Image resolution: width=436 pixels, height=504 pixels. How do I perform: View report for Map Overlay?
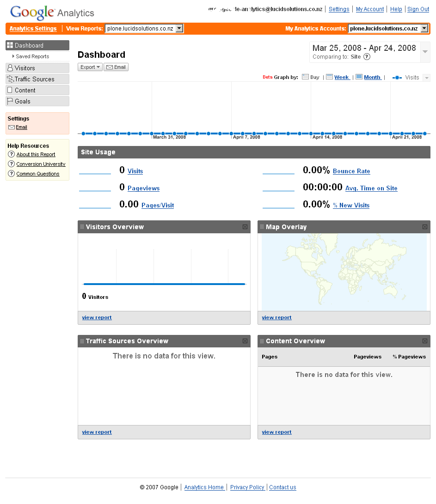coord(277,317)
